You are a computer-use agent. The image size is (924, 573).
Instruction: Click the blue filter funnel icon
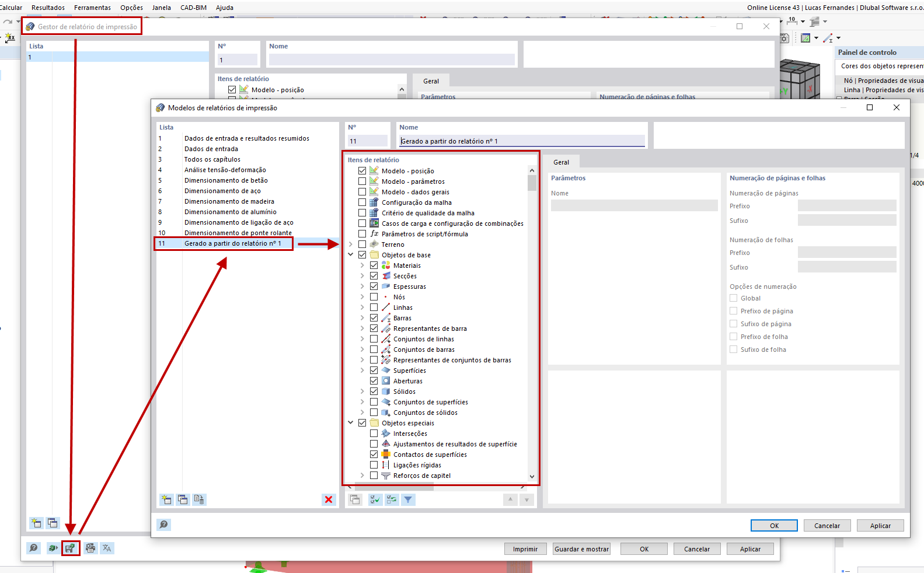pyautogui.click(x=408, y=499)
